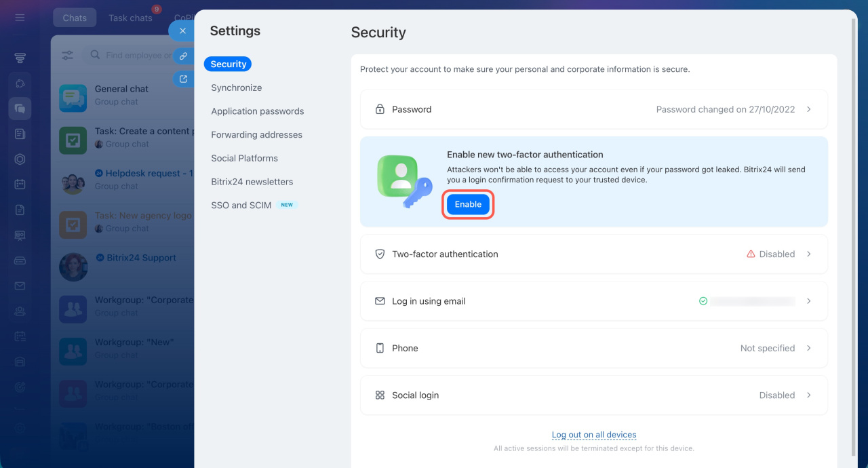Go to SSO and SCIM settings
This screenshot has height=468, width=868.
241,205
